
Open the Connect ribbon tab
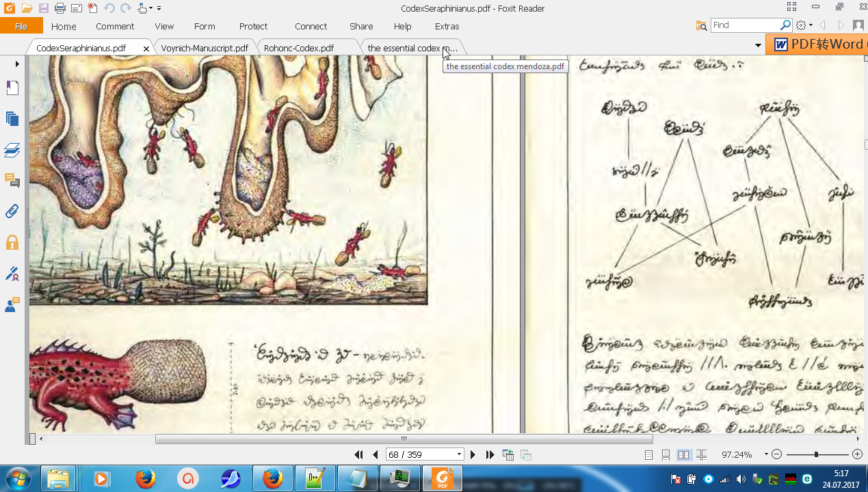pyautogui.click(x=311, y=26)
